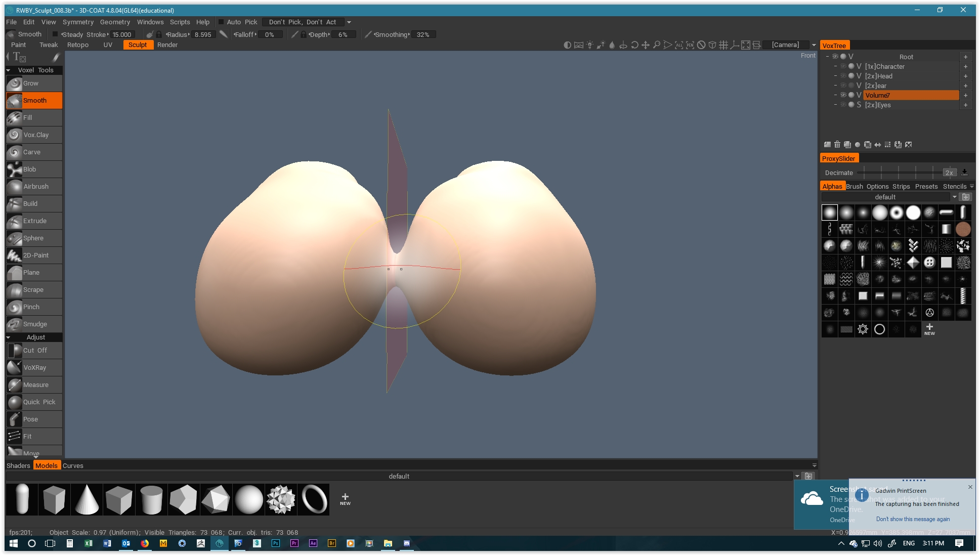
Task: Switch to the Retopo room tab
Action: pos(77,45)
